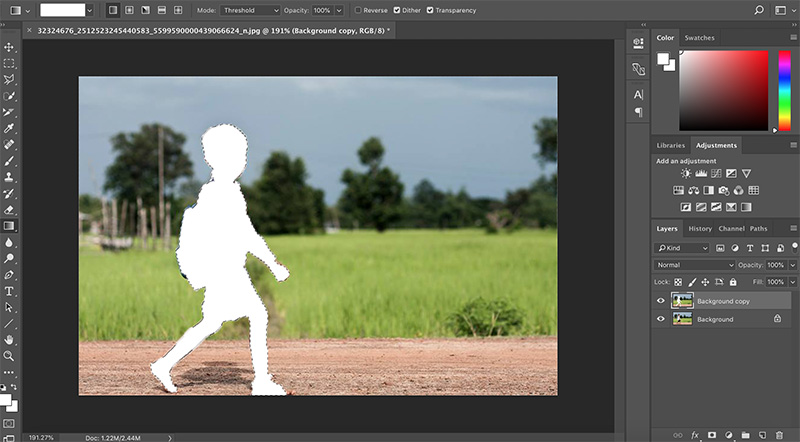The height and width of the screenshot is (442, 800).
Task: Select the Rectangular Marquee tool
Action: (9, 63)
